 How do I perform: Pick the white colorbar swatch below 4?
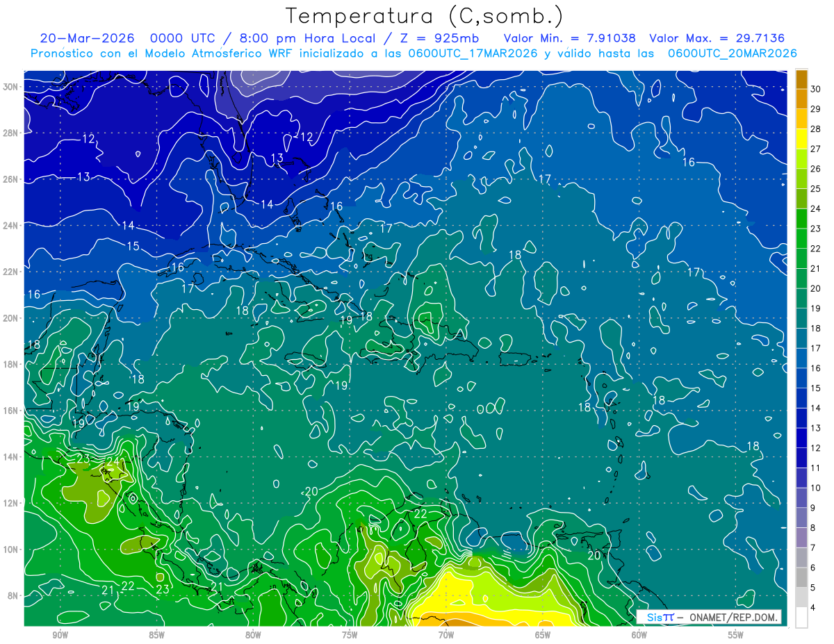coord(801,618)
